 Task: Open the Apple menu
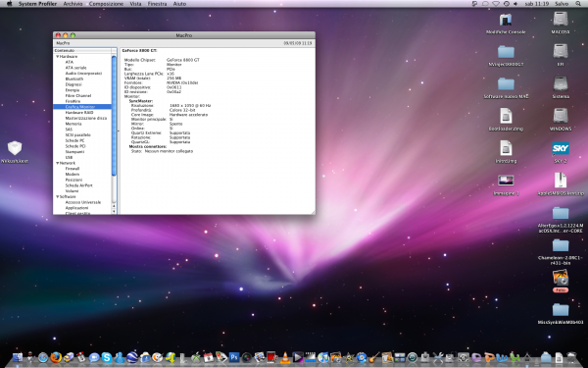9,4
